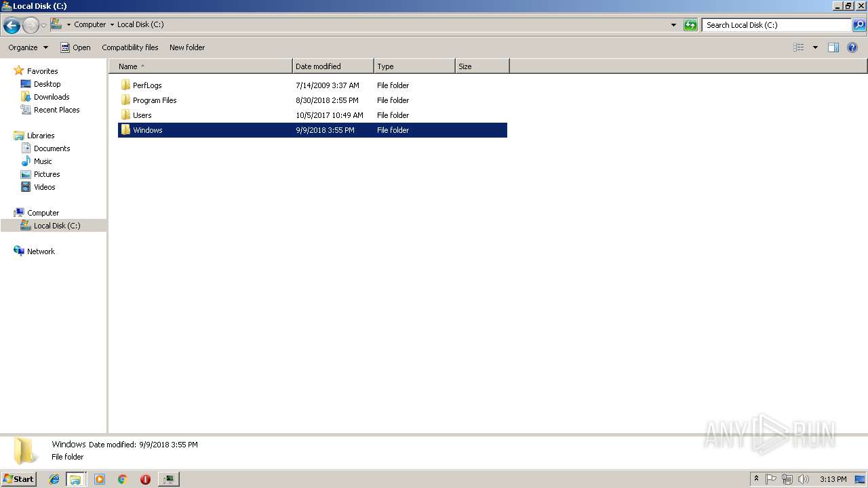Click Compatibility files in the toolbar
868x488 pixels.
(x=130, y=47)
